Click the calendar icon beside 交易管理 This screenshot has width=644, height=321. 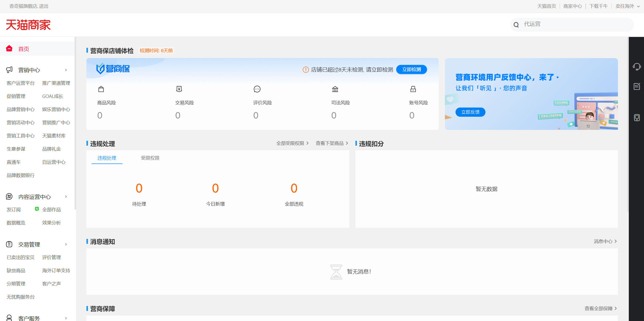tap(9, 244)
